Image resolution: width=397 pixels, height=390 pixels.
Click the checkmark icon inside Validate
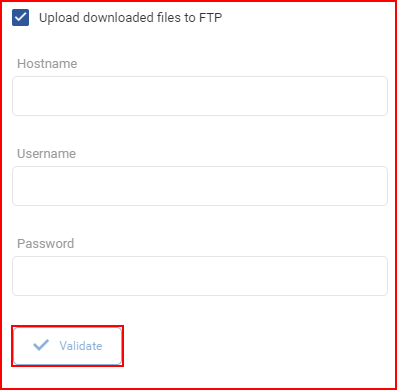pyautogui.click(x=41, y=345)
